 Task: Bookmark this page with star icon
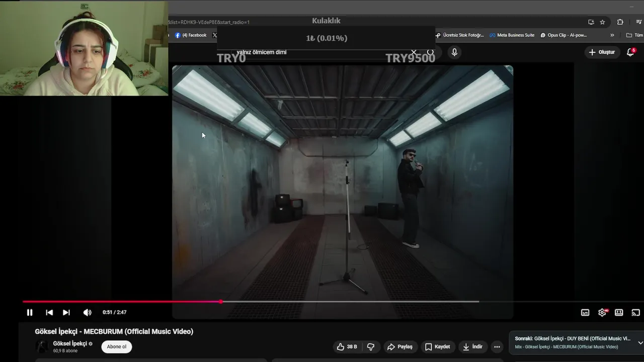(x=602, y=22)
